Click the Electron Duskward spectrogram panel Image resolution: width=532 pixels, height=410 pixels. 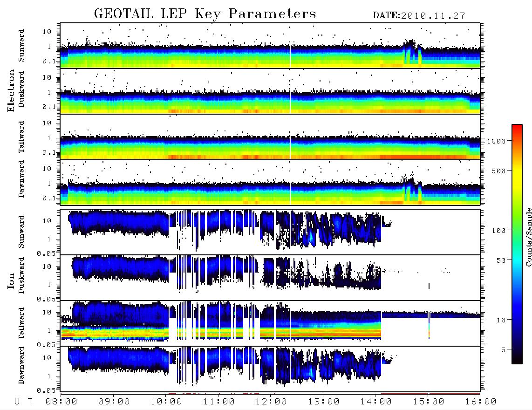pos(270,91)
